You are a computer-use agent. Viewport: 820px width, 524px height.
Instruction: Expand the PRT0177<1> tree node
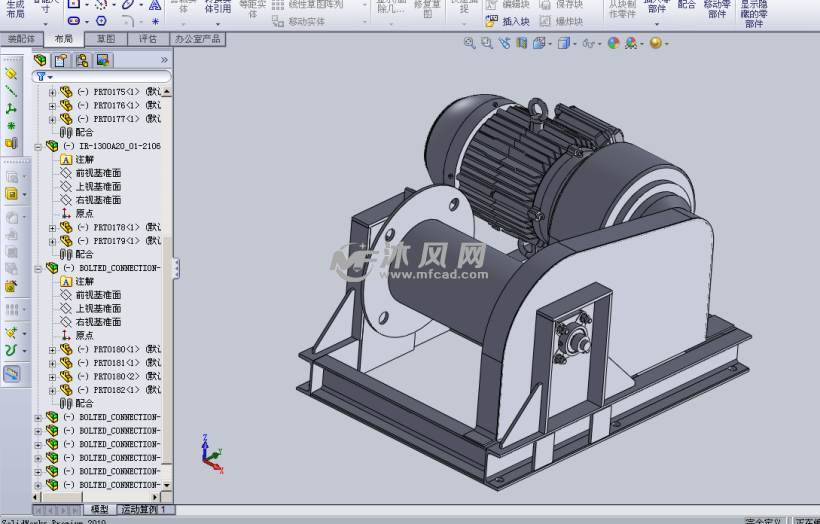[x=52, y=119]
